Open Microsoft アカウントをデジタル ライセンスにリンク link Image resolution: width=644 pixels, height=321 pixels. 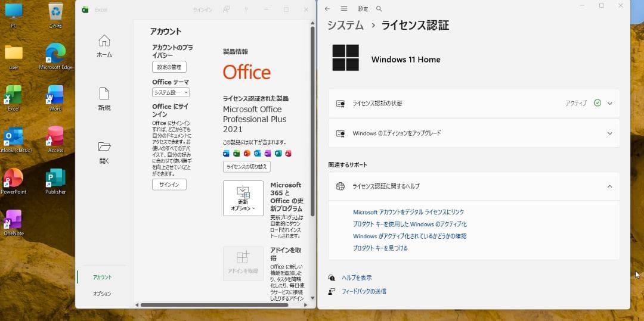point(408,212)
